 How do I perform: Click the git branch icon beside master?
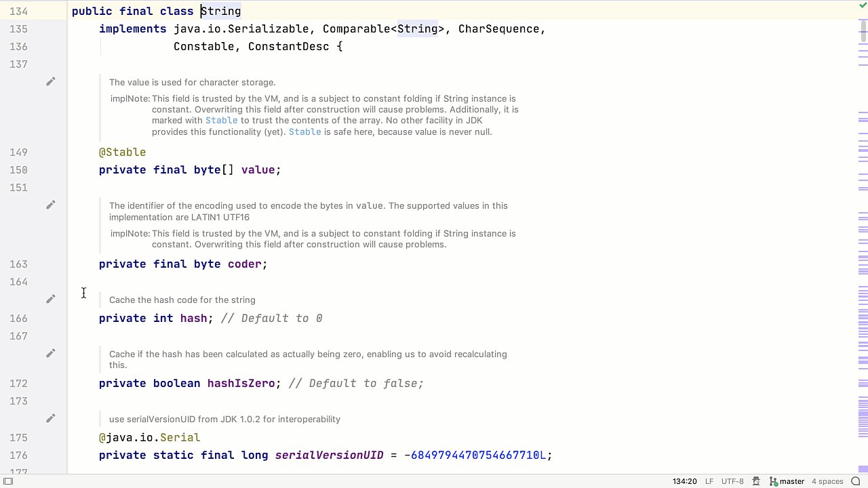[x=772, y=481]
